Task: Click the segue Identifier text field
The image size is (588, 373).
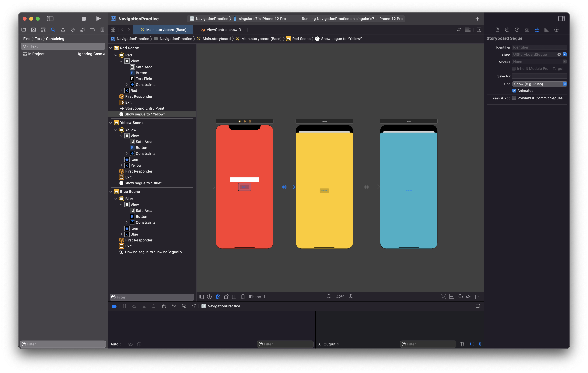Action: 539,47
